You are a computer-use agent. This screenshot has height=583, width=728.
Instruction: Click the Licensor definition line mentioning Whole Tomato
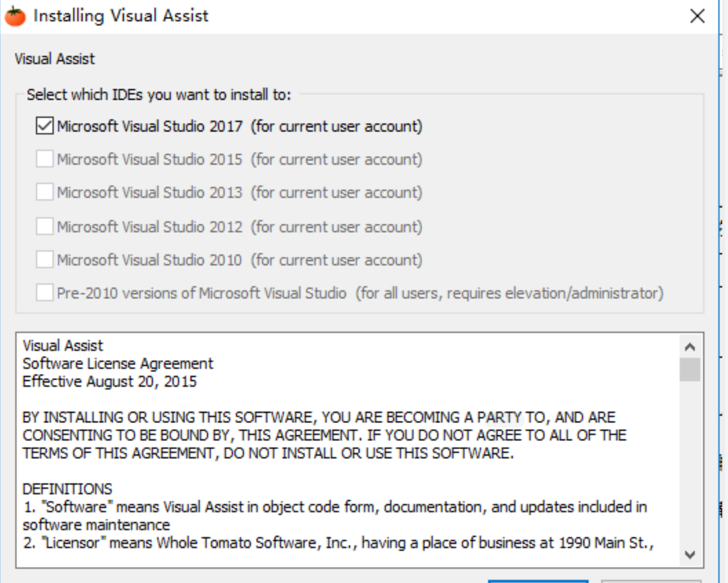pos(338,543)
